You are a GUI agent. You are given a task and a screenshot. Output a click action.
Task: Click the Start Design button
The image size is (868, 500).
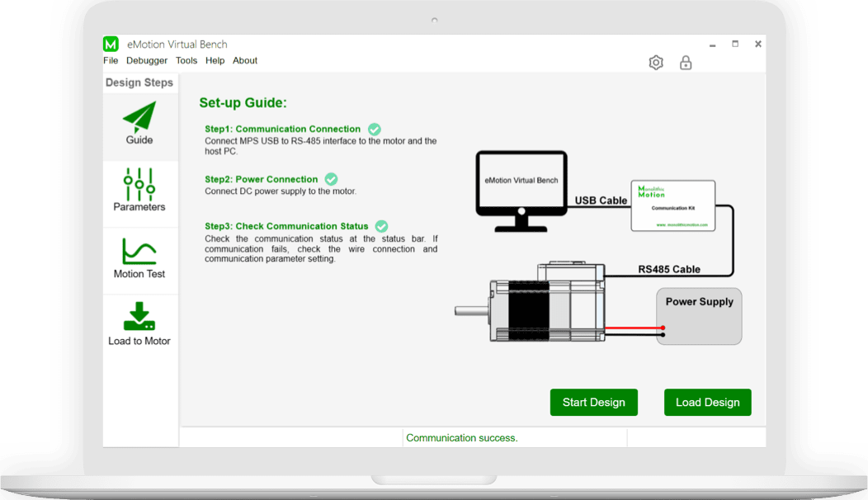594,403
